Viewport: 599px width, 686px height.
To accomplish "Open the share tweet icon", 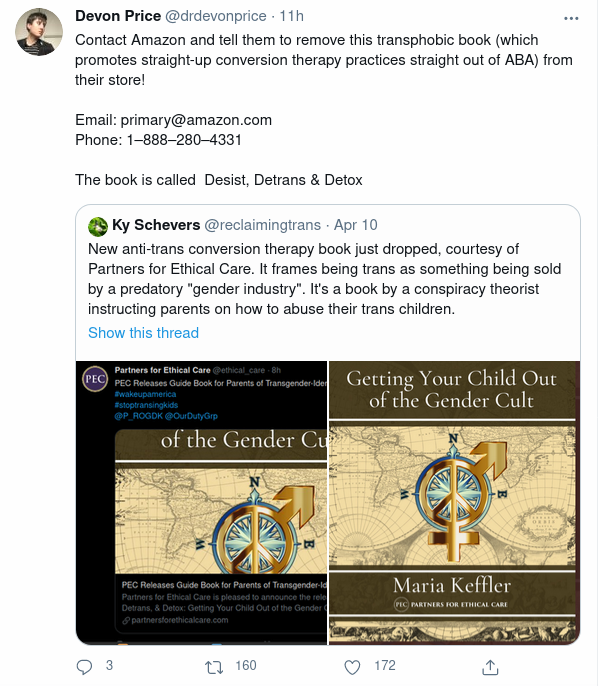I will coord(490,667).
